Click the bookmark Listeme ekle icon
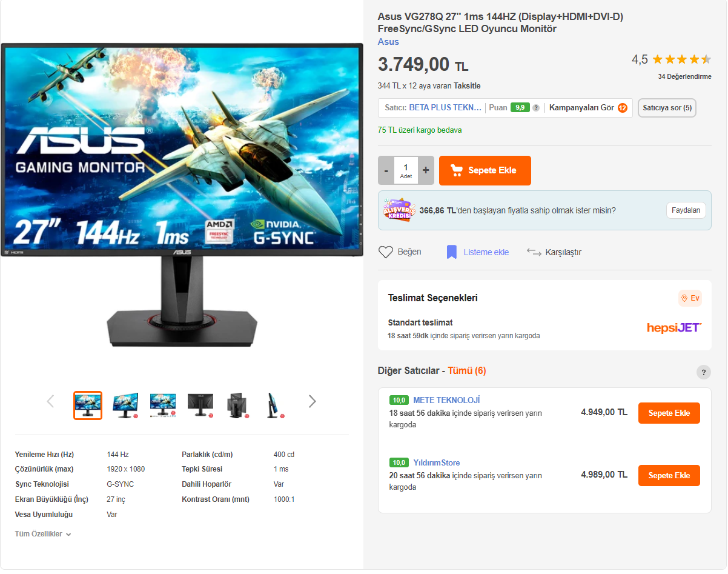728x574 pixels. (451, 252)
